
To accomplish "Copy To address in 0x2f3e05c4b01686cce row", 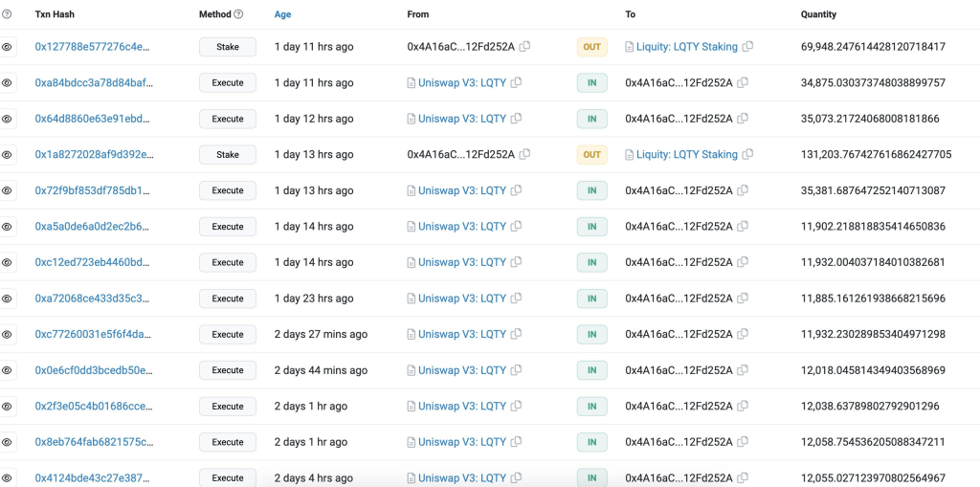I will (x=743, y=406).
